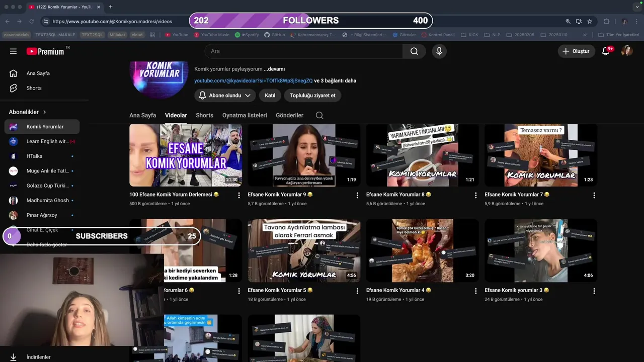The width and height of the screenshot is (644, 362).
Task: Open options menu for Efsane Komik Yorumlar 4
Action: pyautogui.click(x=476, y=291)
